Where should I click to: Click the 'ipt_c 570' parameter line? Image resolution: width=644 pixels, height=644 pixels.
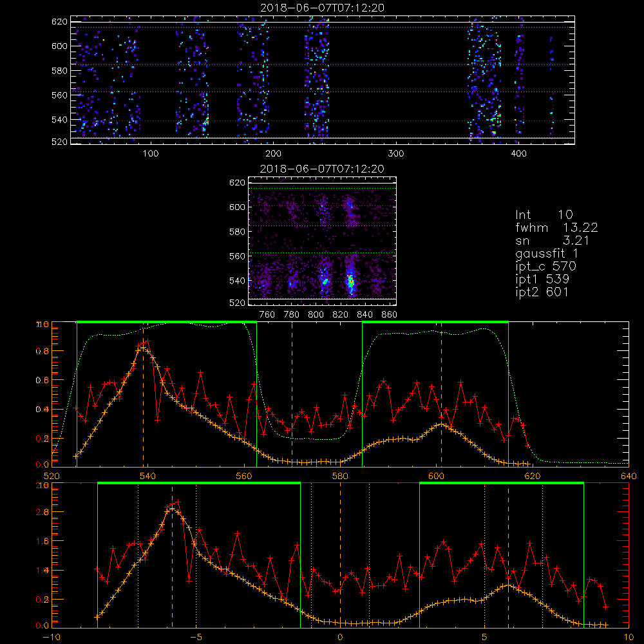tap(546, 267)
